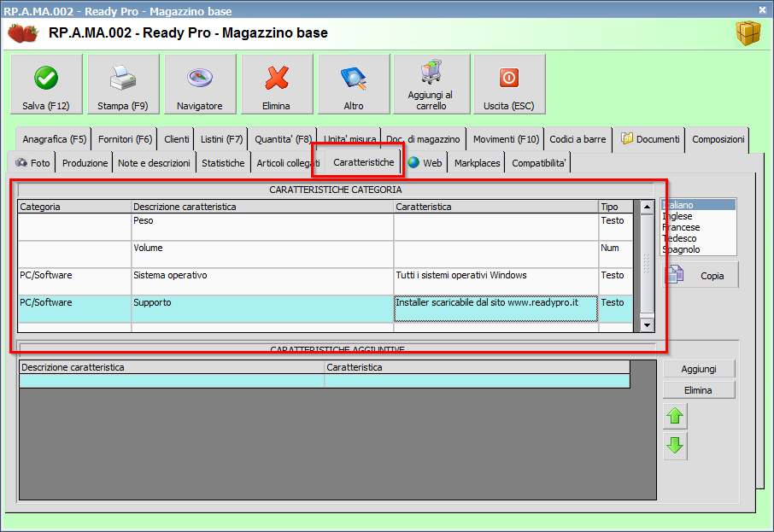Click the red Uscita power icon

pos(509,78)
